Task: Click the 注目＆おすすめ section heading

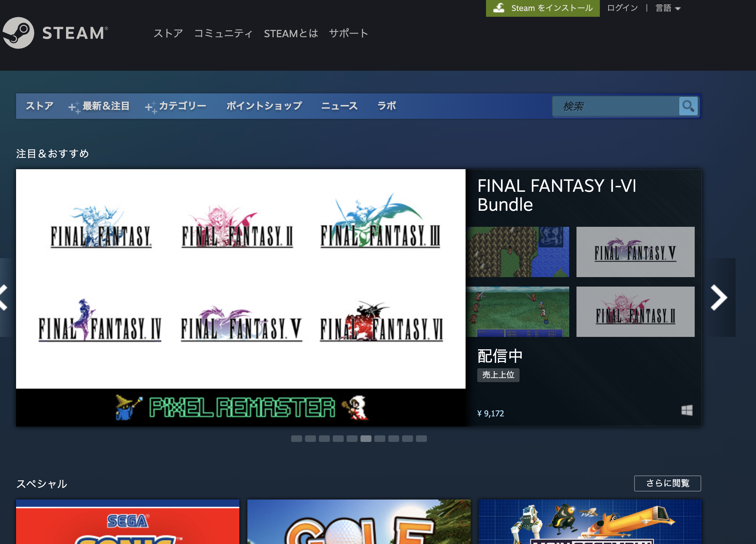Action: tap(53, 154)
